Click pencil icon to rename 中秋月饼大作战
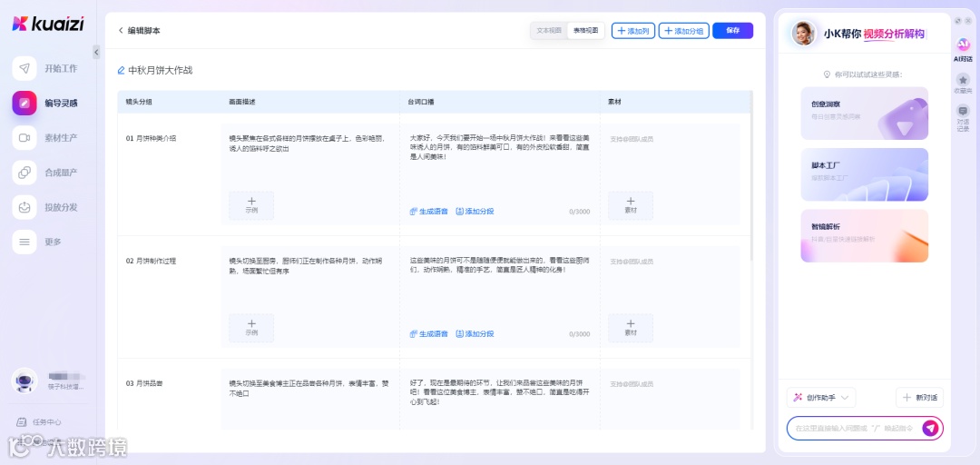This screenshot has height=465, width=980. [122, 71]
